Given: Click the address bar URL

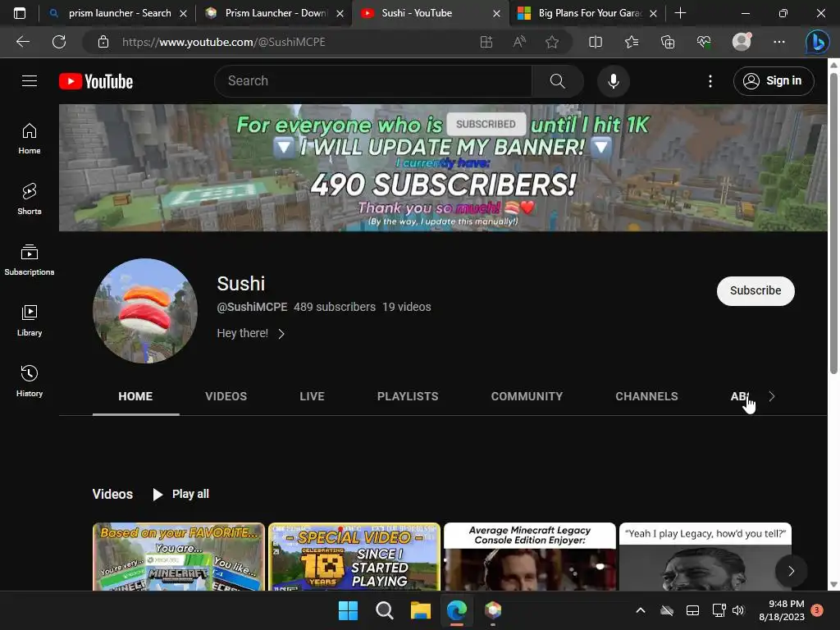Looking at the screenshot, I should [223, 42].
